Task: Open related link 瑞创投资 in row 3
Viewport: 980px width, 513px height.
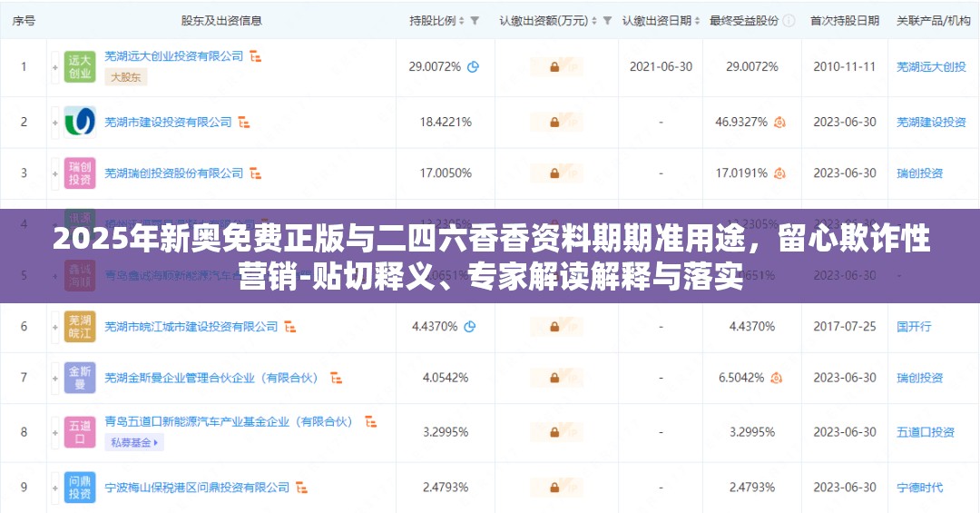Action: click(x=919, y=173)
